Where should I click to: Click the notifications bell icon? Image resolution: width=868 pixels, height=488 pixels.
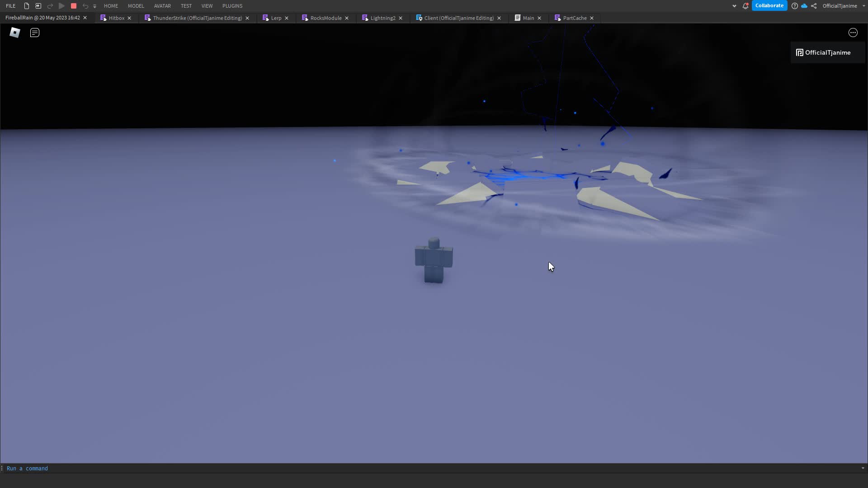click(745, 6)
